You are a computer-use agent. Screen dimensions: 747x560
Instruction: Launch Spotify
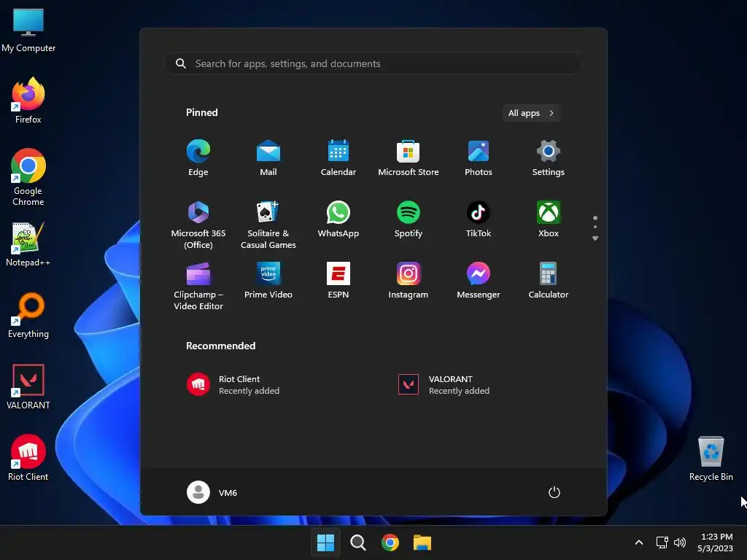coord(409,219)
